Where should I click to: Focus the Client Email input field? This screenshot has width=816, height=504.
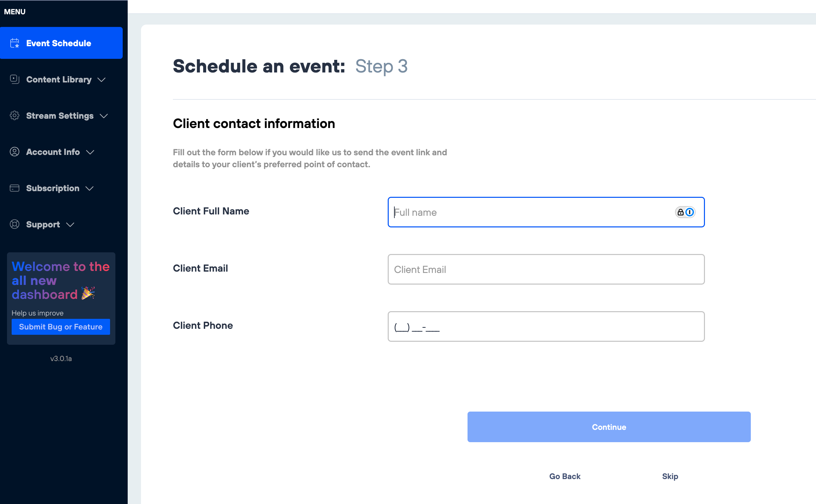546,269
